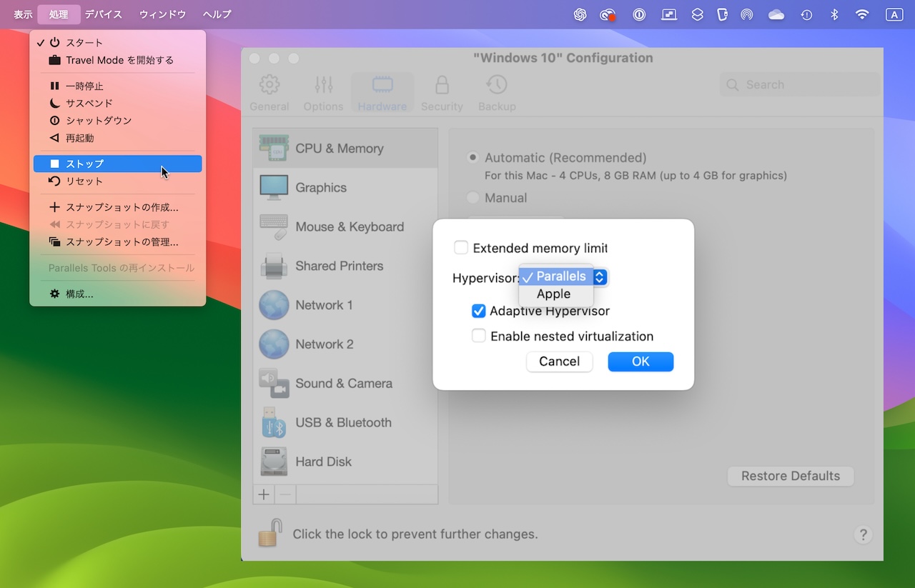Select the Mouse & Keyboard icon
The width and height of the screenshot is (915, 588).
[274, 227]
